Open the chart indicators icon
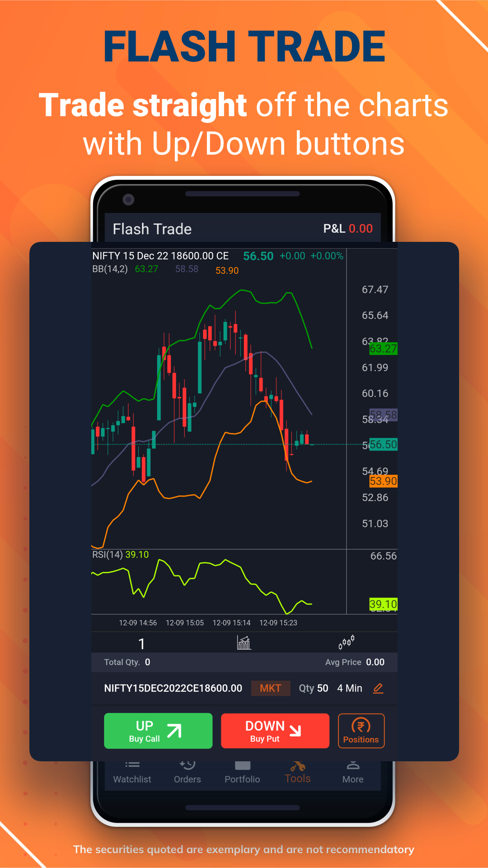This screenshot has height=868, width=488. (x=244, y=642)
